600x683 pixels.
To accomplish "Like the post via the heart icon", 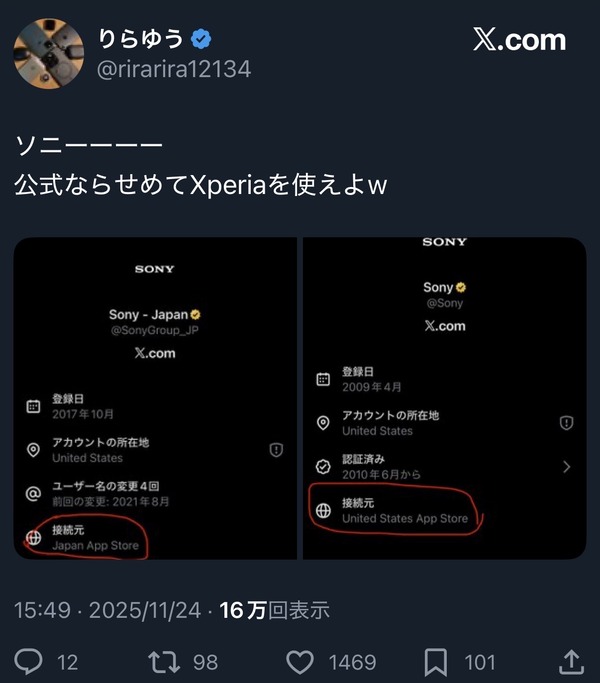I will 300,662.
